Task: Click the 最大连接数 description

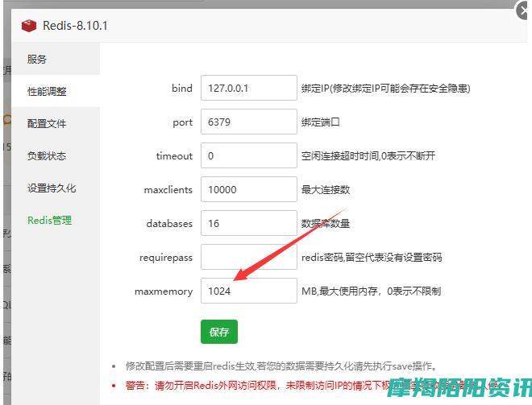Action: pyautogui.click(x=326, y=190)
